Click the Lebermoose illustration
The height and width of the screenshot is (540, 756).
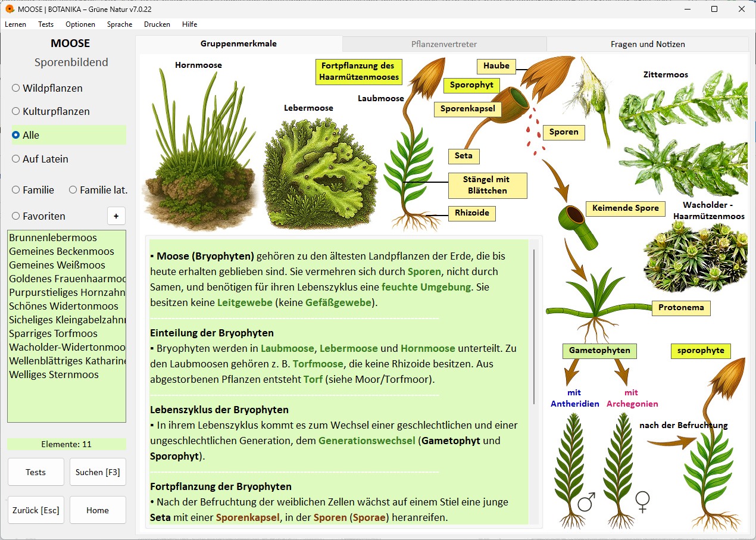point(320,173)
